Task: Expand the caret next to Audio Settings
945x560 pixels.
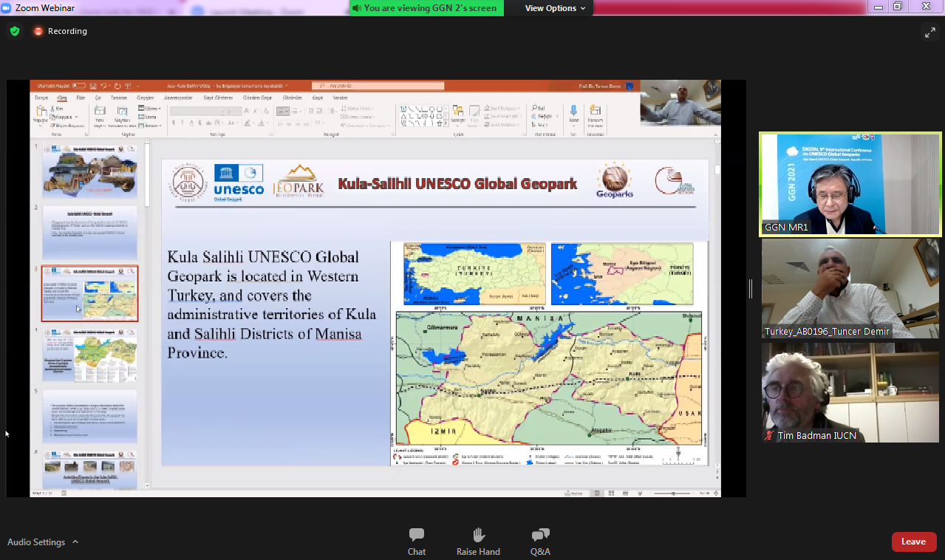Action: pyautogui.click(x=75, y=542)
